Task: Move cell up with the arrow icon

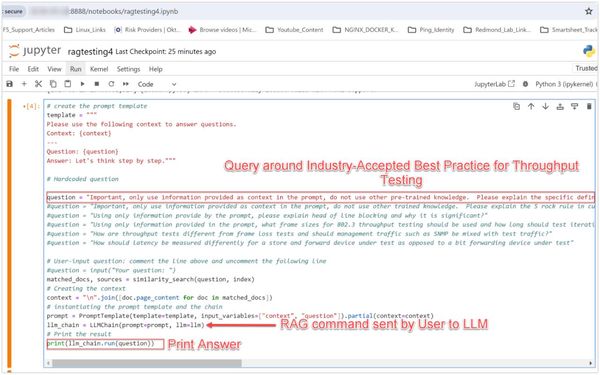Action: pos(531,107)
